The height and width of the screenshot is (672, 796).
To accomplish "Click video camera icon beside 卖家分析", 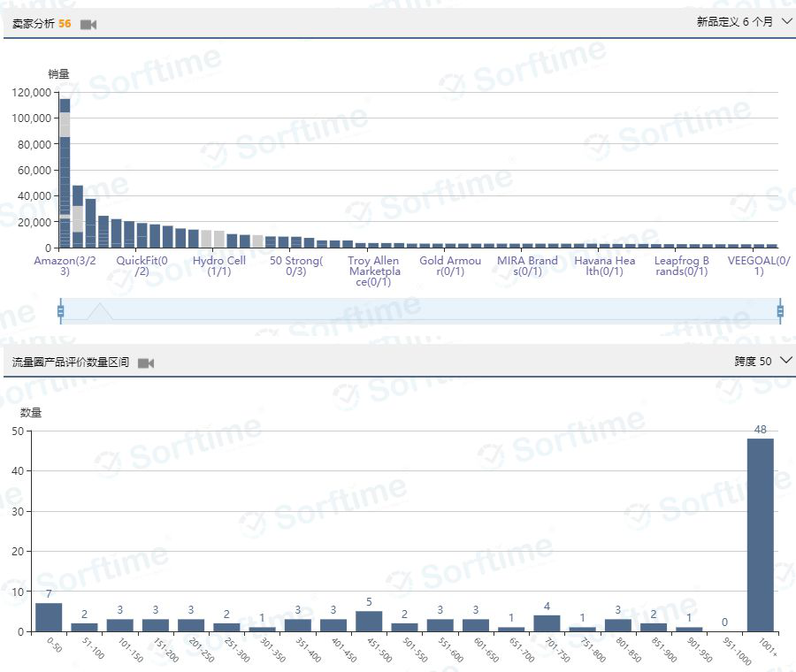I will point(88,25).
